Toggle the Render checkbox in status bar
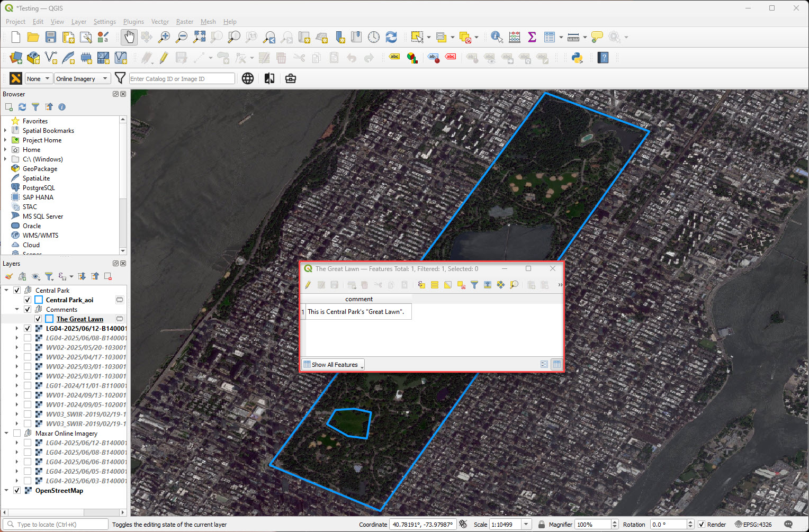 [x=702, y=525]
